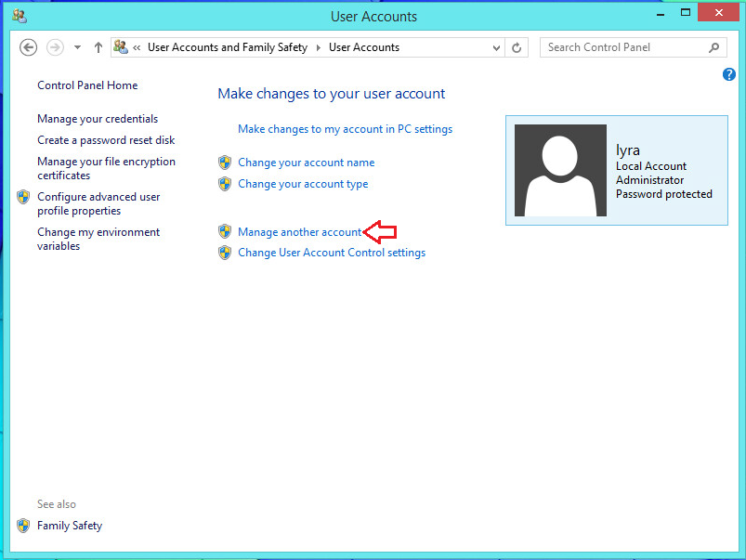Click the lyra account profile picture
This screenshot has height=560, width=746.
click(560, 171)
